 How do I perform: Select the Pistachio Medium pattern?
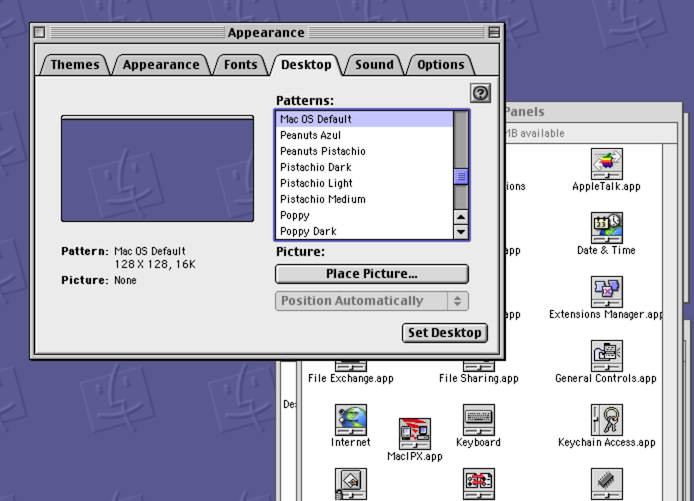(x=364, y=199)
